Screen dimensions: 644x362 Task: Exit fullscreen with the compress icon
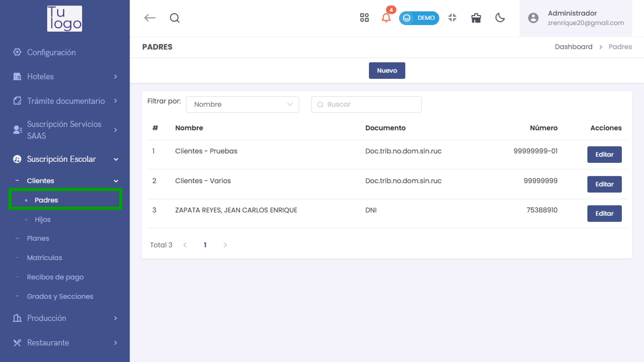coord(452,18)
